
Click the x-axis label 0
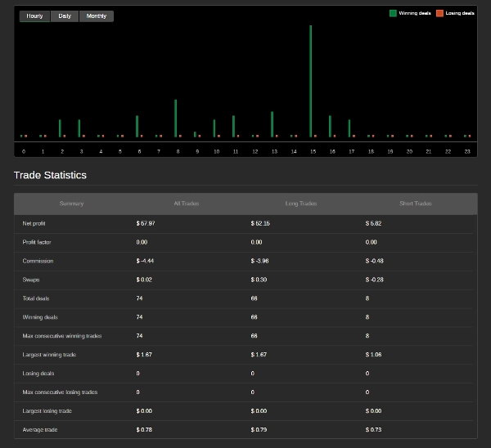24,151
